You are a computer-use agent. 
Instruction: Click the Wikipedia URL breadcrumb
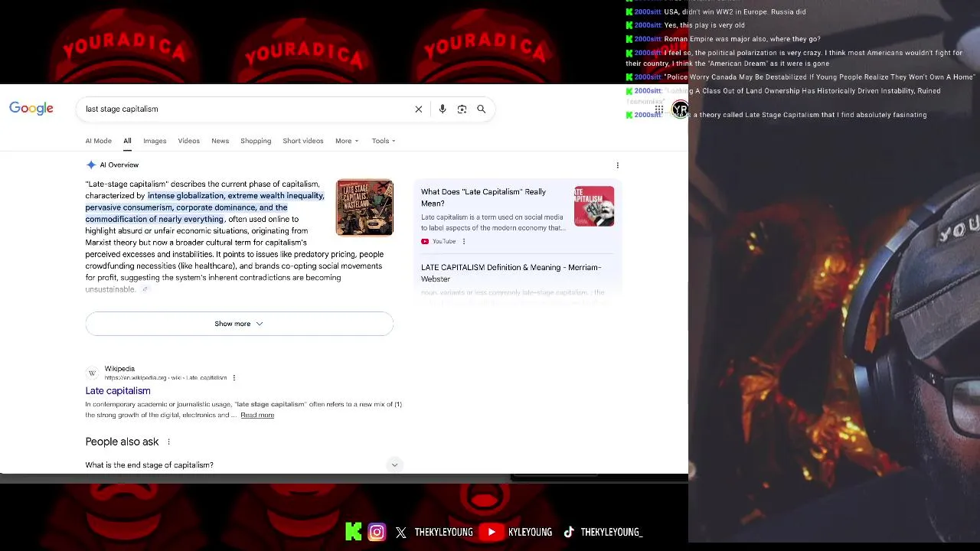pyautogui.click(x=165, y=378)
